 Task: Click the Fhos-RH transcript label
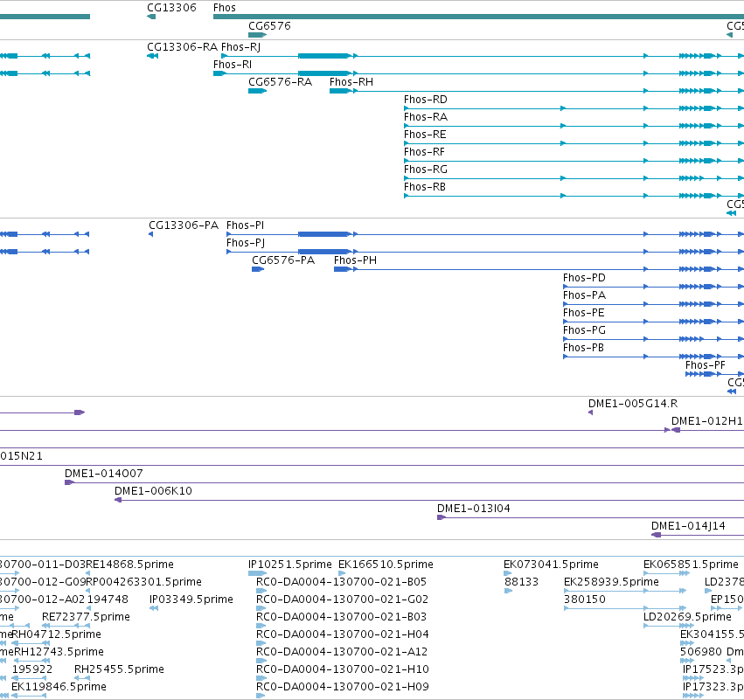[351, 82]
